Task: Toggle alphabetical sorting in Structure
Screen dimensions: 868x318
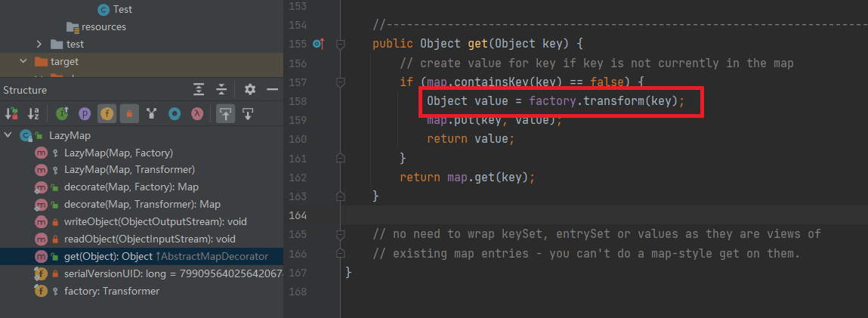Action: [34, 114]
